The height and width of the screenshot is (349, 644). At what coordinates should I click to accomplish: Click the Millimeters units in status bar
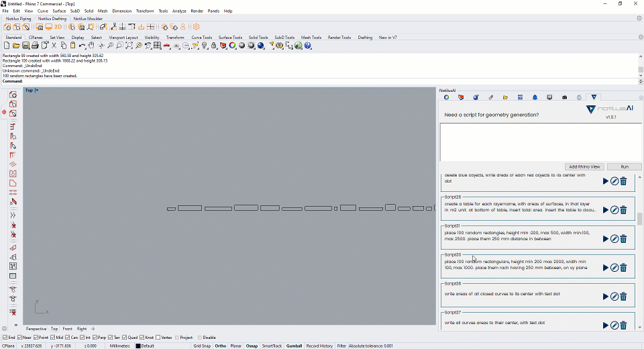click(120, 346)
